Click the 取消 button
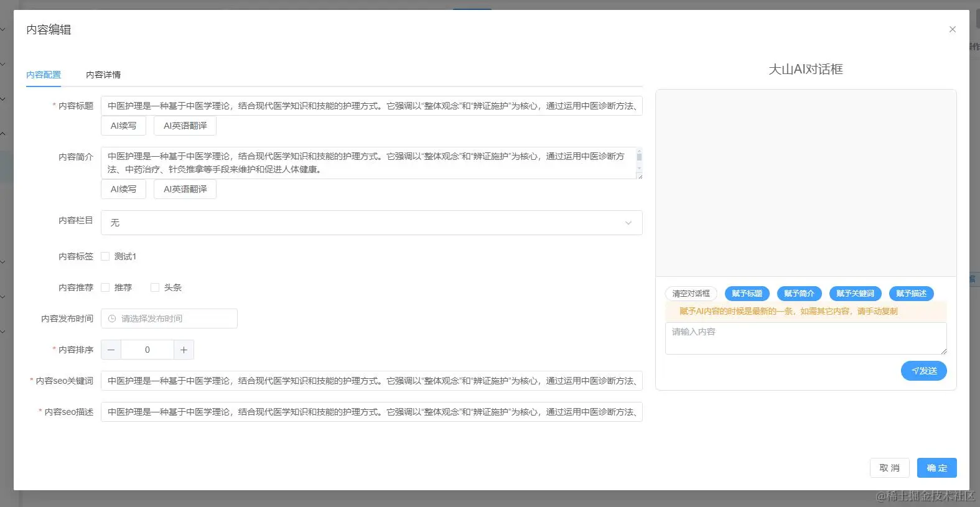This screenshot has height=507, width=980. coord(890,468)
